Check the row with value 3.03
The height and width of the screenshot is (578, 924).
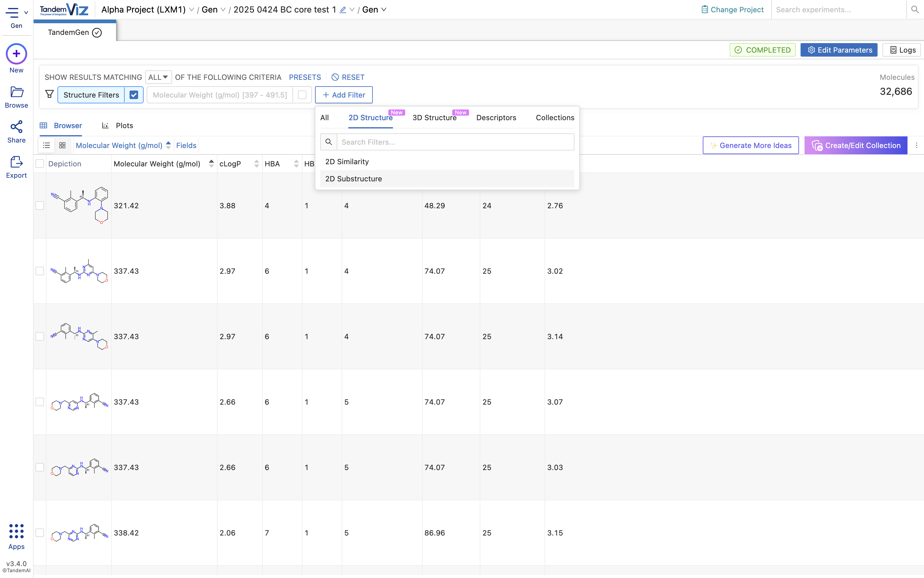tap(40, 467)
